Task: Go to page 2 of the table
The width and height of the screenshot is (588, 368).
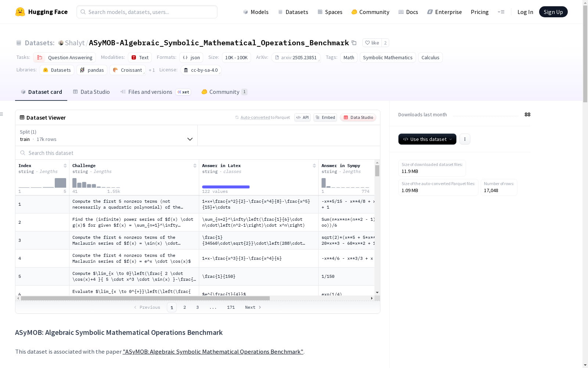Action: [184, 307]
